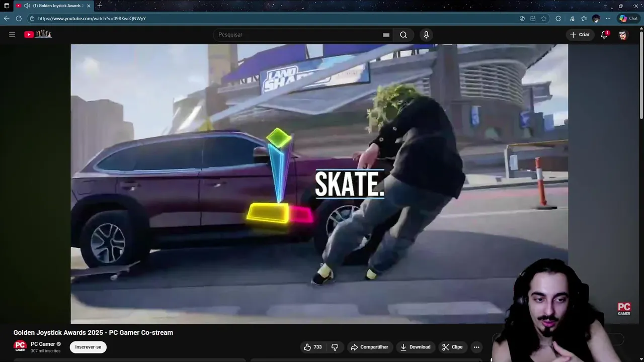Open the PC Gamer channel avatar
The height and width of the screenshot is (362, 644).
[20, 346]
